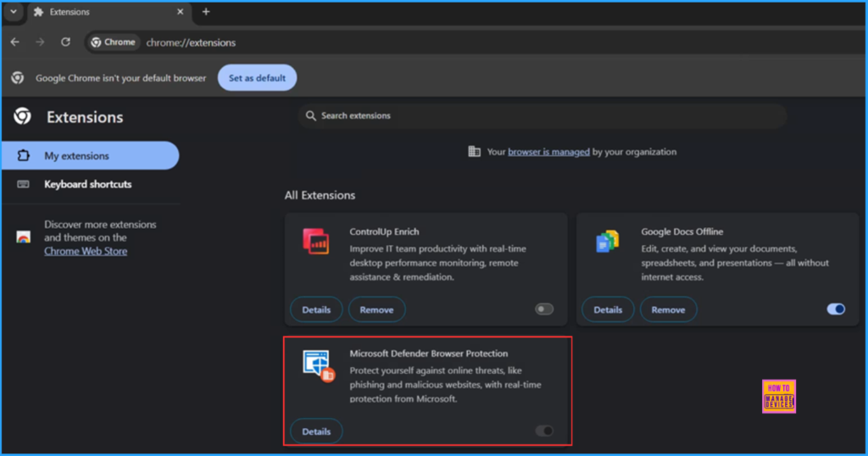
Task: Open Details for ControlUp Enrich
Action: coord(316,310)
